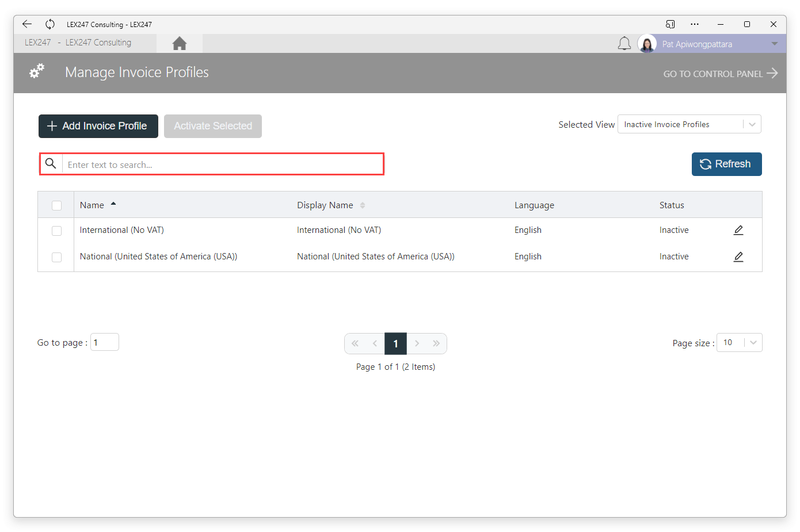Click Pat Apiwongpattara's avatar picture

tap(647, 44)
